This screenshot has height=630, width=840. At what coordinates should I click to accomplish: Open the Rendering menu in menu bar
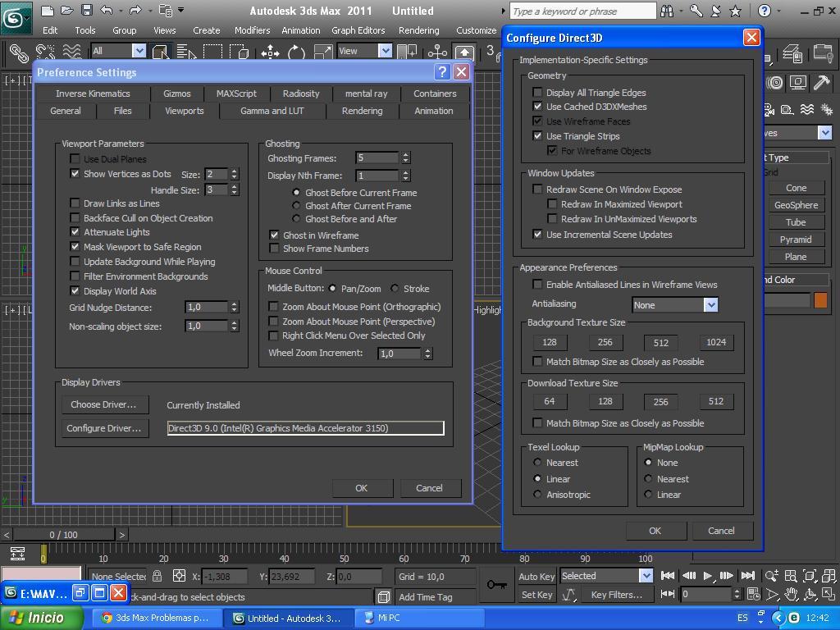[418, 30]
